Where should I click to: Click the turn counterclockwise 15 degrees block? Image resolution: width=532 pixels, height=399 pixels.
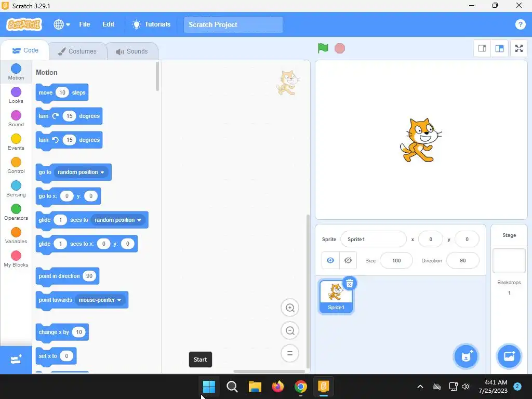click(x=69, y=140)
